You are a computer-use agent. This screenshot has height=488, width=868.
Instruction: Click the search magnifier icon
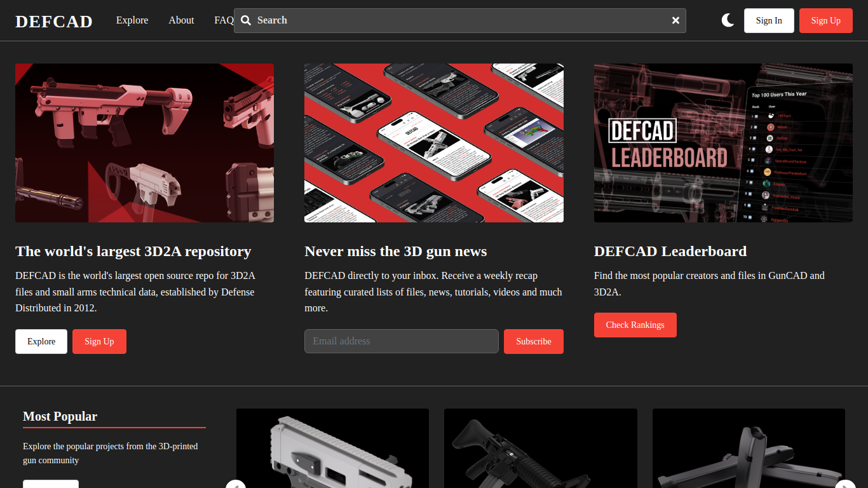pos(246,20)
